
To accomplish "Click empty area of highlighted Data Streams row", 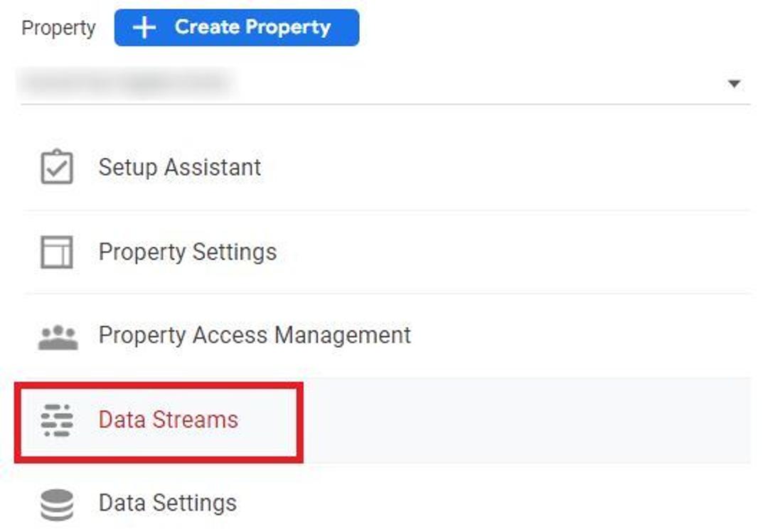I will click(526, 420).
